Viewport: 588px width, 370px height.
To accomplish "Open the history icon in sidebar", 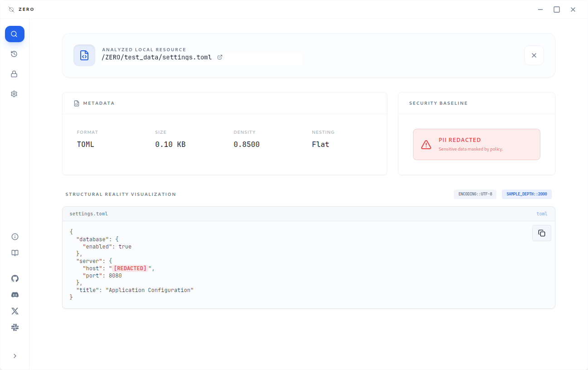I will coord(15,54).
